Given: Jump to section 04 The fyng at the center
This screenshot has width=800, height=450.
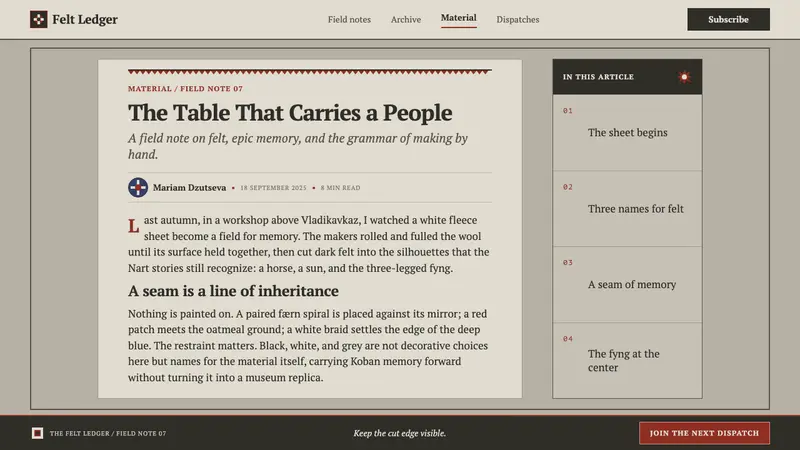Looking at the screenshot, I should pos(627,360).
